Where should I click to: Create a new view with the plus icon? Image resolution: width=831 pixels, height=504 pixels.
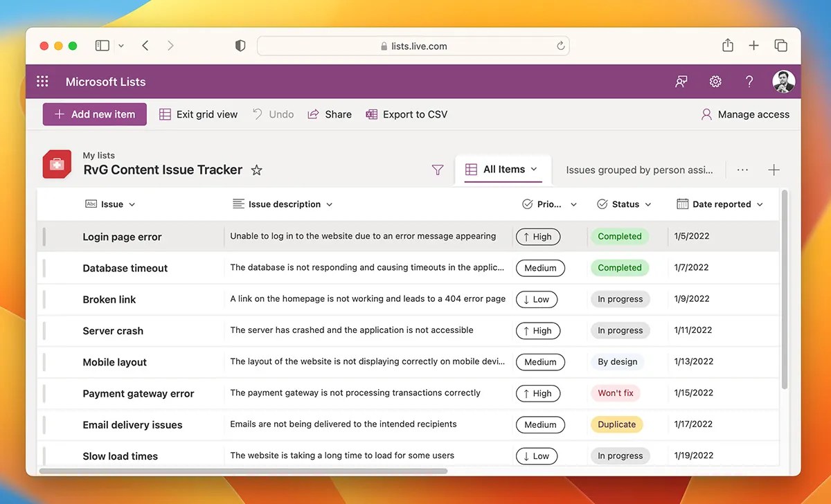(774, 170)
